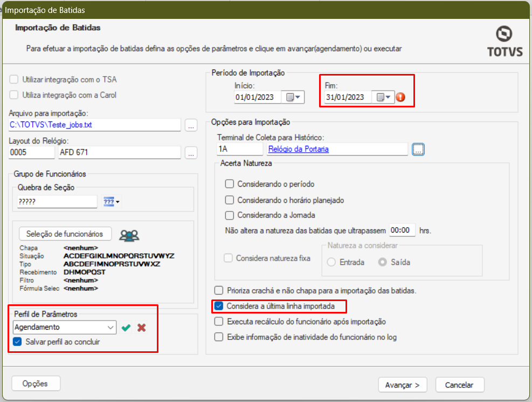This screenshot has width=532, height=402.
Task: Open the Fim date calendar picker
Action: point(383,97)
